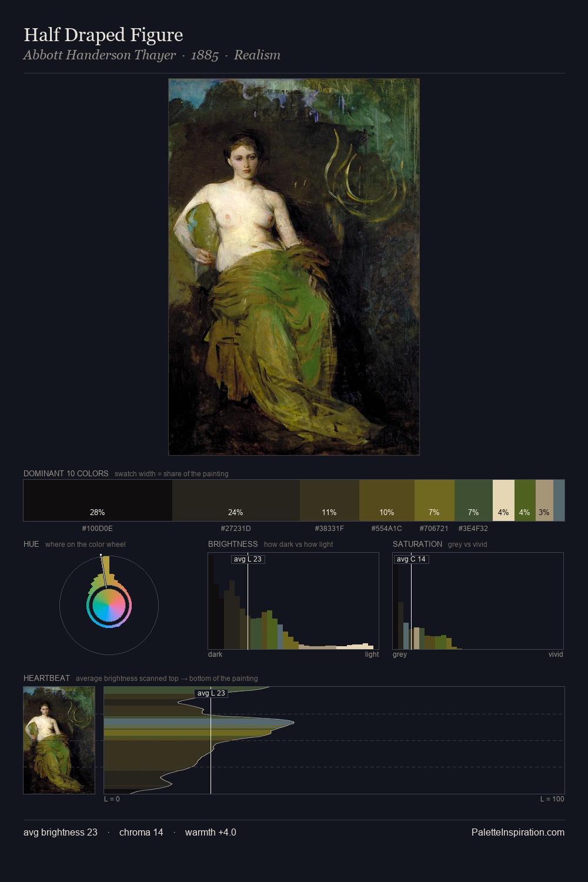This screenshot has height=882, width=588.
Task: Click the 'vivid' saturation axis label
Action: tap(556, 654)
